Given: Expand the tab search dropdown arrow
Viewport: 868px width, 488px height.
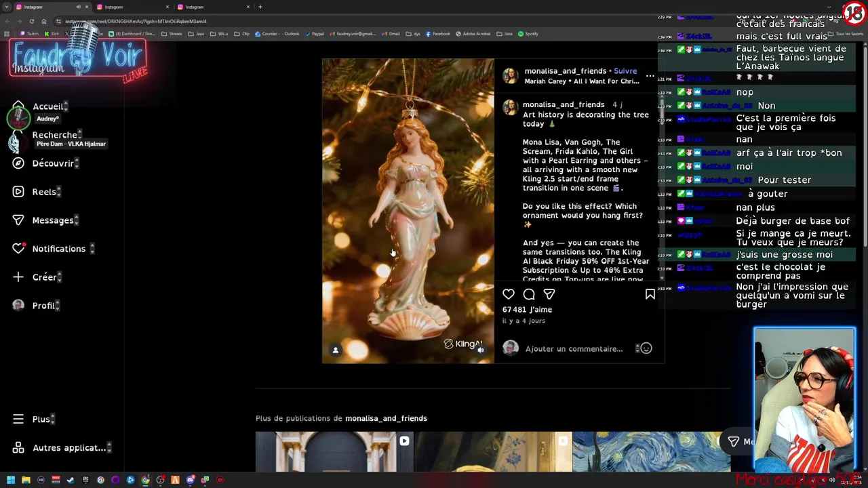Looking at the screenshot, I should [7, 7].
